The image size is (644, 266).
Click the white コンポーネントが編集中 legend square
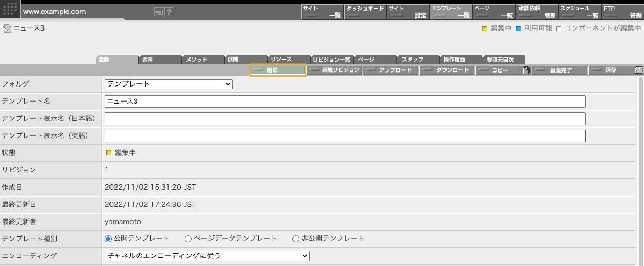[559, 28]
